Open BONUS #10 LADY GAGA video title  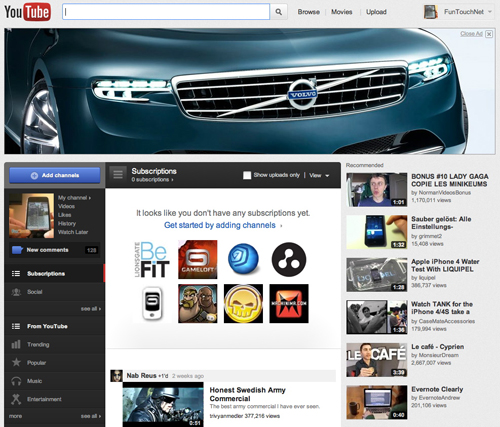tap(450, 180)
